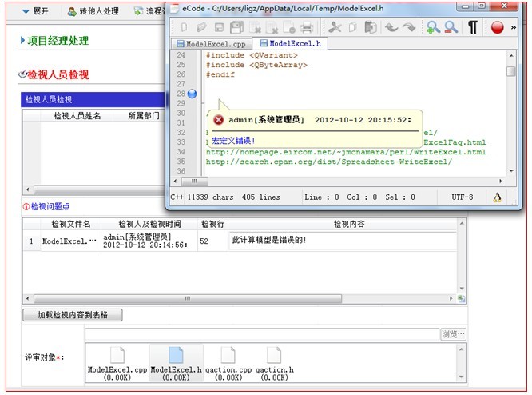Click the red record button icon
The image size is (532, 395).
coord(498,28)
